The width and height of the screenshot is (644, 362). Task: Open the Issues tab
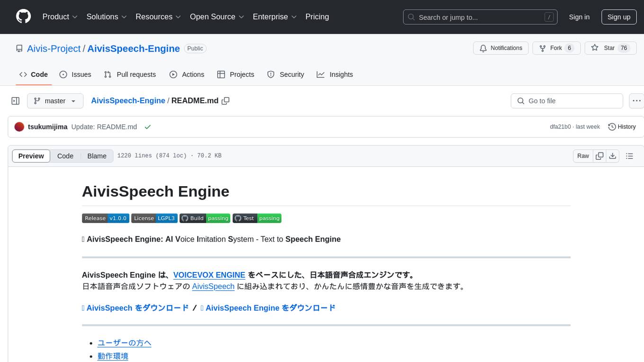point(75,74)
